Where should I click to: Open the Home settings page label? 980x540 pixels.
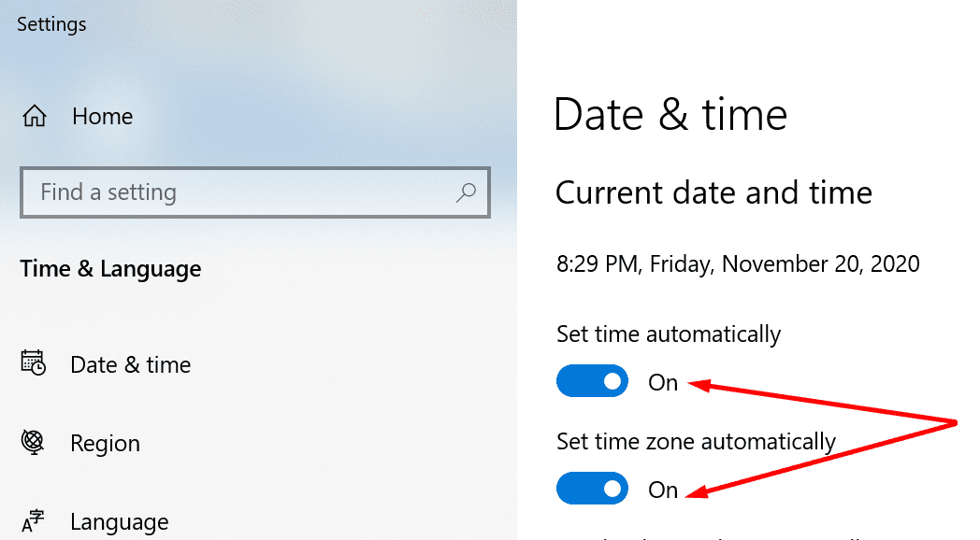pos(103,116)
